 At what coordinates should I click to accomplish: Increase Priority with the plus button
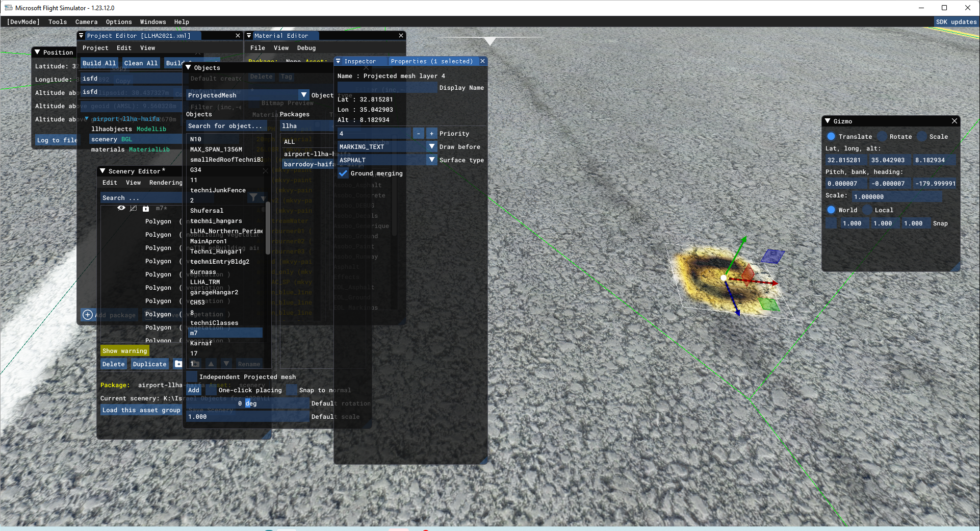click(x=432, y=134)
